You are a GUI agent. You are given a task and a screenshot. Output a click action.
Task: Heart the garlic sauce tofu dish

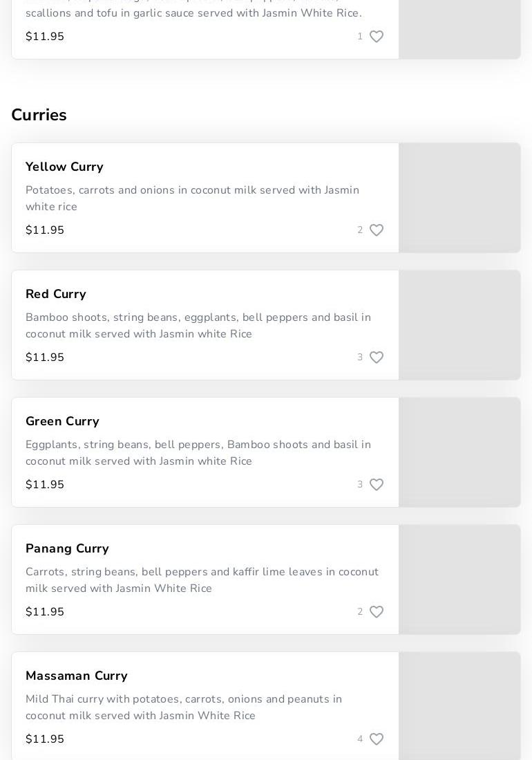(x=377, y=37)
